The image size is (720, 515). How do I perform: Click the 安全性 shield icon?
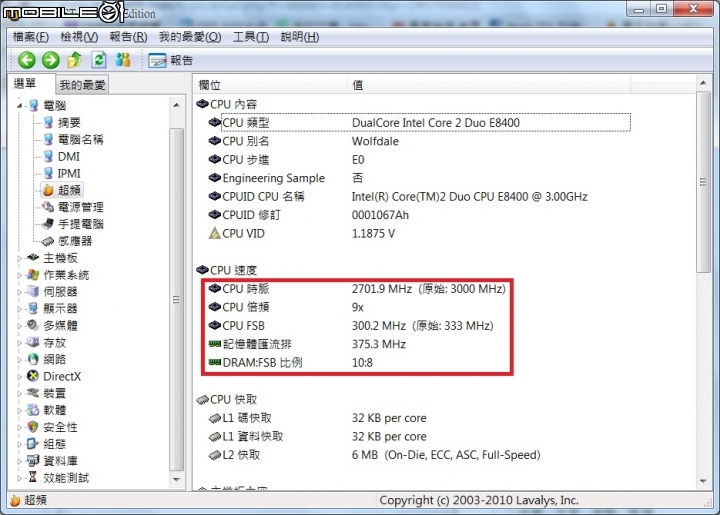(33, 427)
